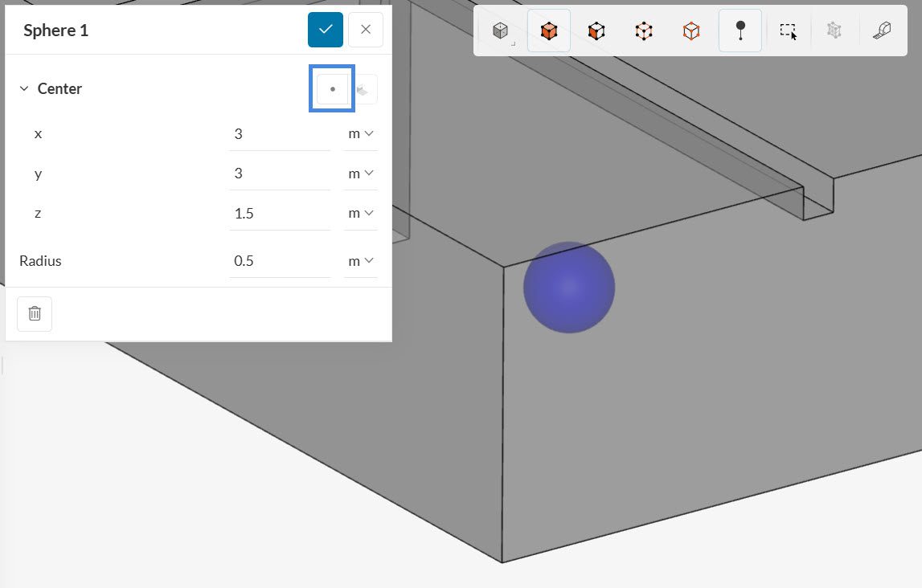This screenshot has width=922, height=588.
Task: Click the y coordinate input field
Action: pos(278,174)
